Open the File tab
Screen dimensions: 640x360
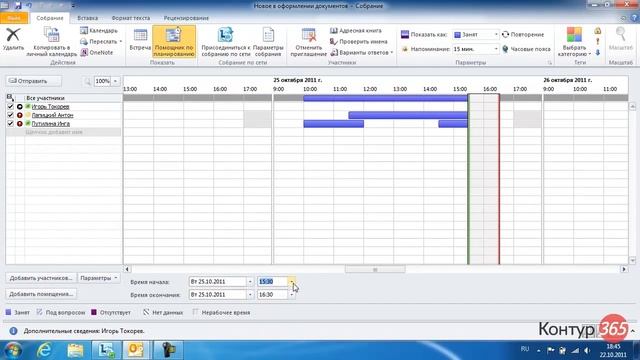pos(14,18)
